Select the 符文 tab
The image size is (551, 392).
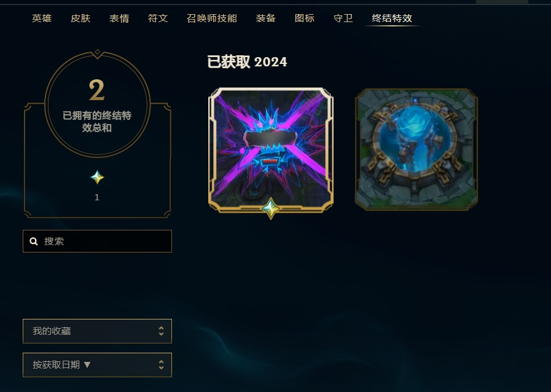(158, 18)
